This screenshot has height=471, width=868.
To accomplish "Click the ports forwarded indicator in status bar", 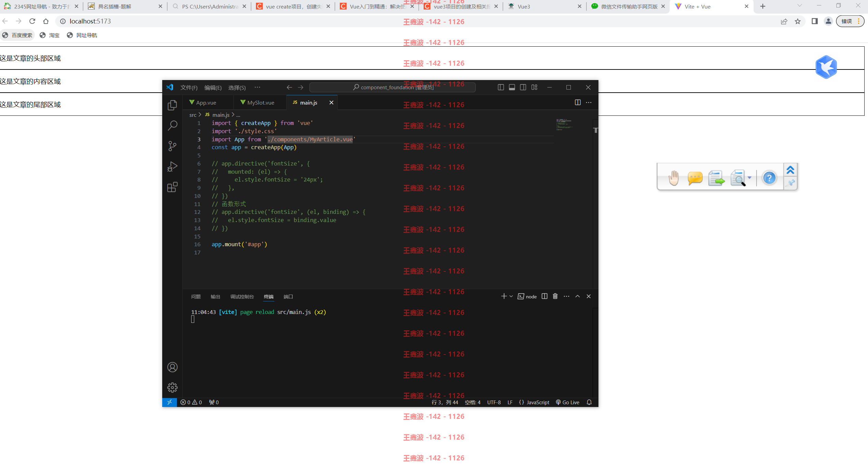I will pos(214,402).
